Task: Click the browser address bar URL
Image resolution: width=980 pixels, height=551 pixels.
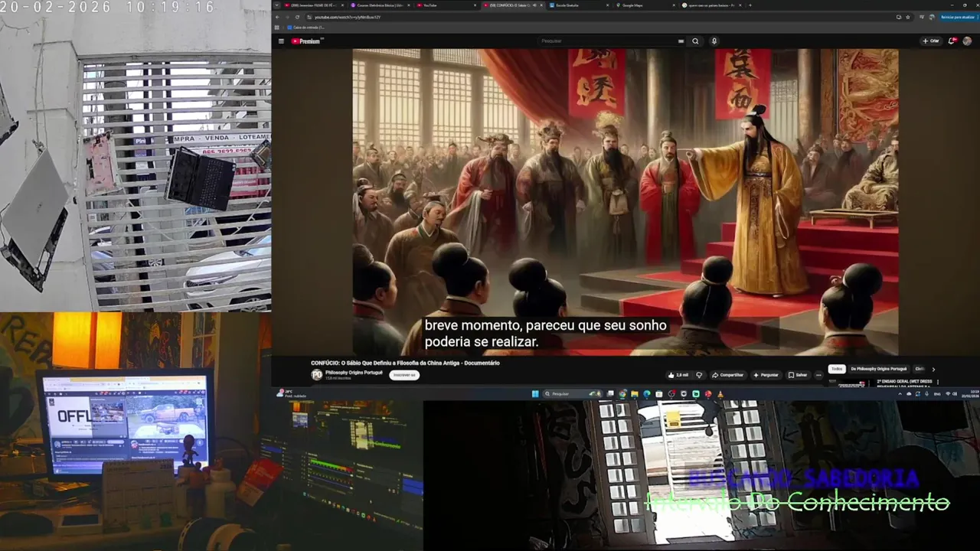Action: tap(348, 17)
